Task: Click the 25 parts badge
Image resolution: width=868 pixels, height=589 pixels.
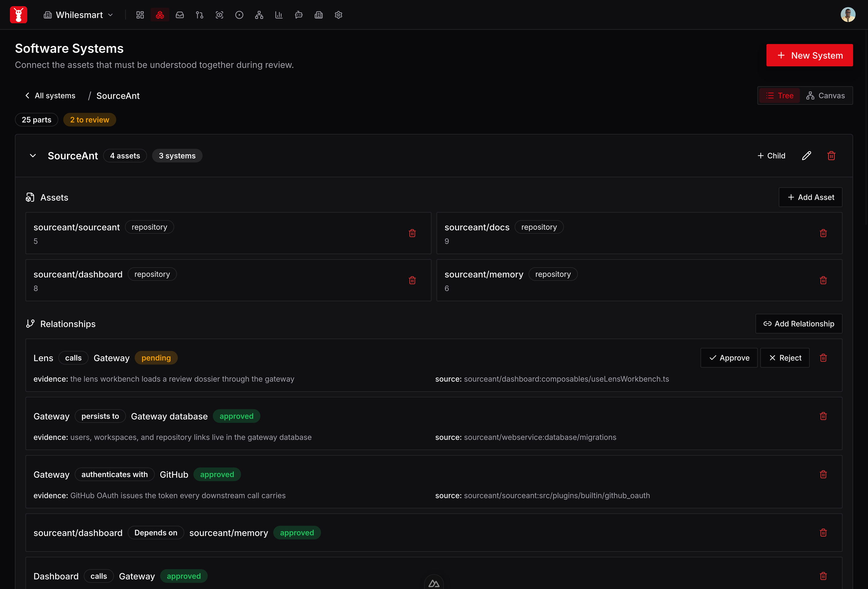Action: coord(37,120)
